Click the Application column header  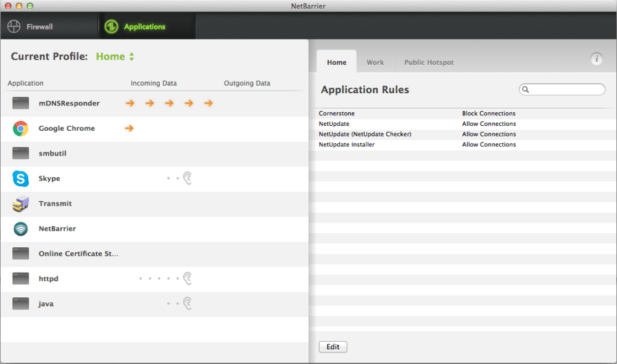click(x=25, y=83)
